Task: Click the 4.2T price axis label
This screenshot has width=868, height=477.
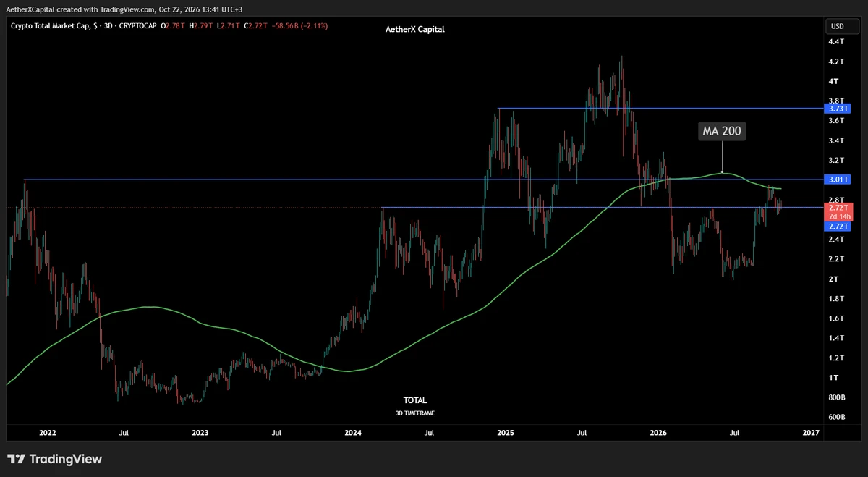Action: 835,62
